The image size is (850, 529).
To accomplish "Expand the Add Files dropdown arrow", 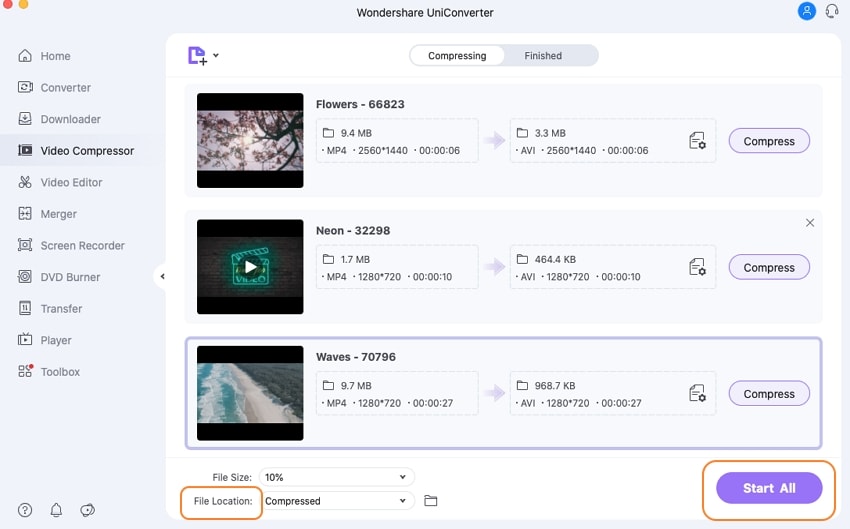I will pyautogui.click(x=216, y=55).
